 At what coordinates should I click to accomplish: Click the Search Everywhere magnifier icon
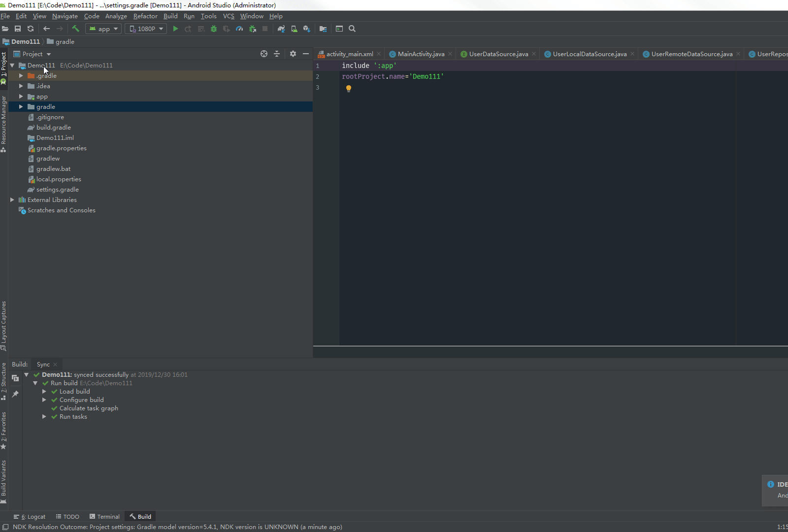click(x=352, y=29)
